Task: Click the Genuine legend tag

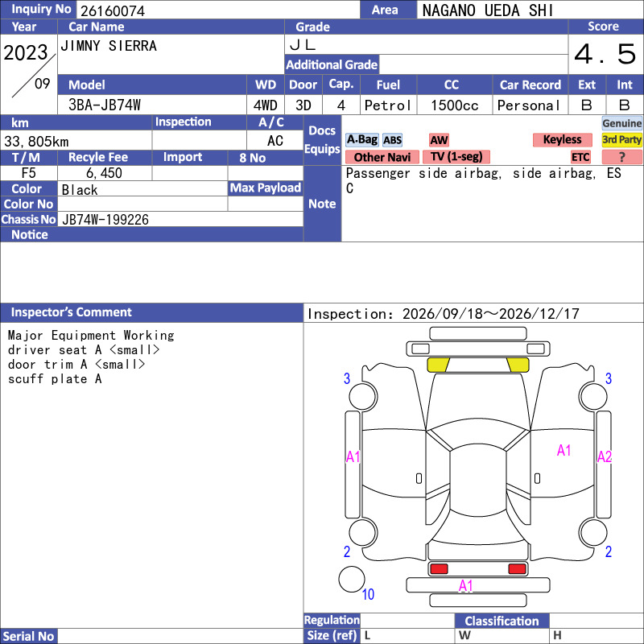Action: [621, 123]
